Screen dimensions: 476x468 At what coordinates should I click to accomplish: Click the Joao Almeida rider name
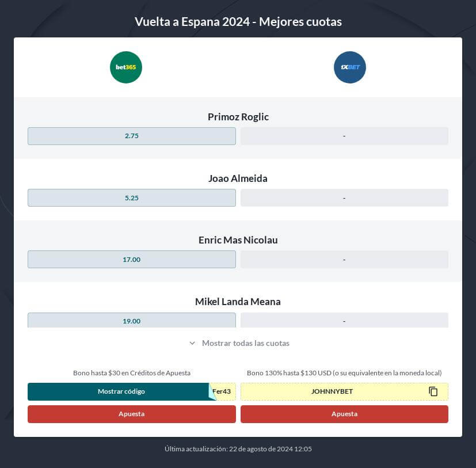238,178
